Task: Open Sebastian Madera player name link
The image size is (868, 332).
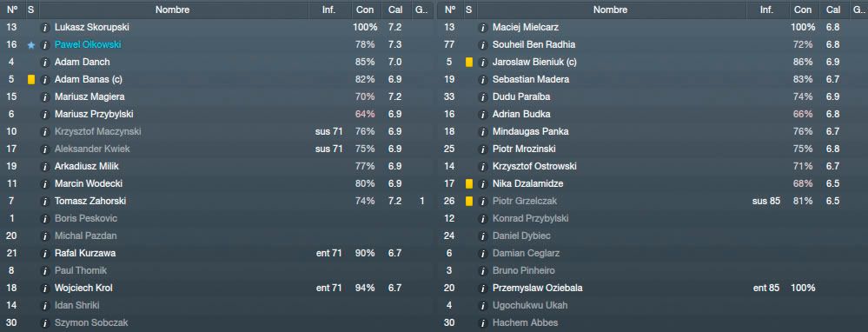Action: (x=530, y=80)
